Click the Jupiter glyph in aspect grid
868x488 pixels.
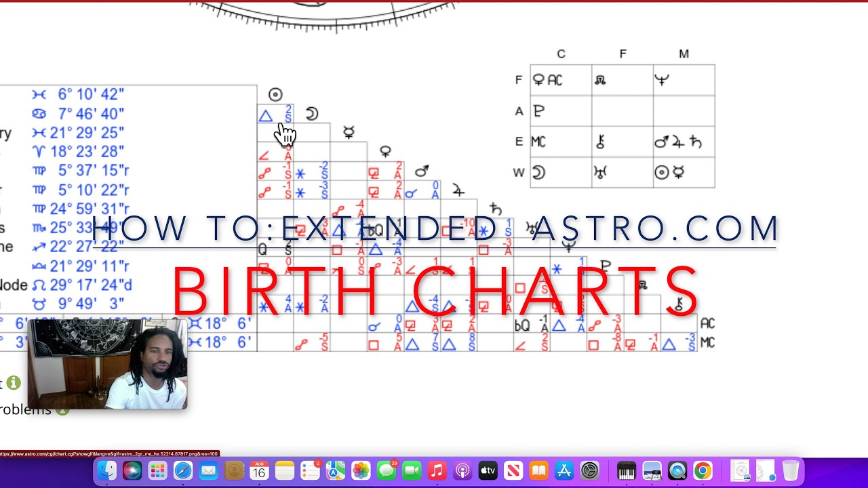tap(459, 190)
